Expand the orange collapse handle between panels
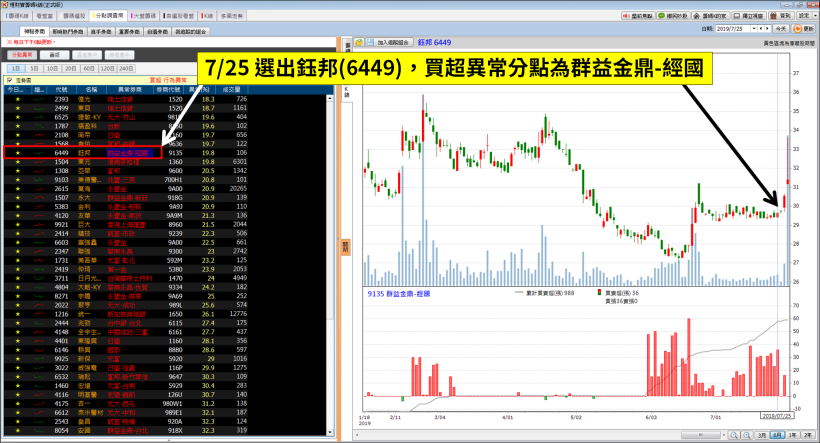 [345, 246]
